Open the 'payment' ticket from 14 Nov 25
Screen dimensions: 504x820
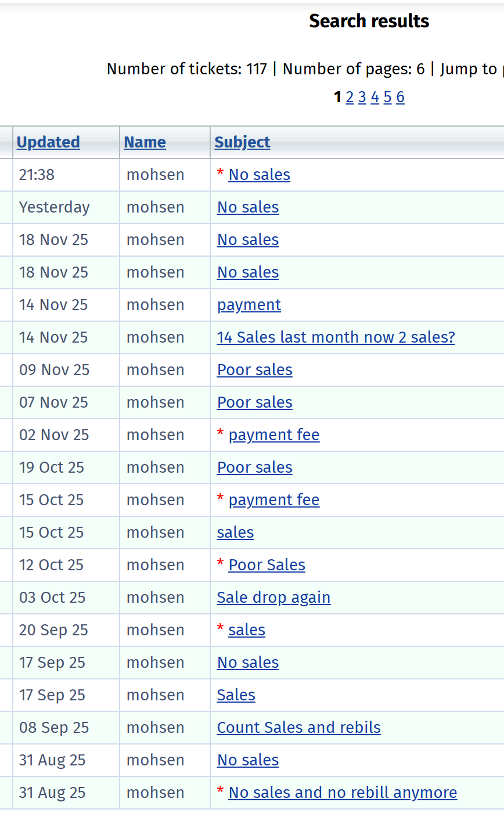point(249,305)
